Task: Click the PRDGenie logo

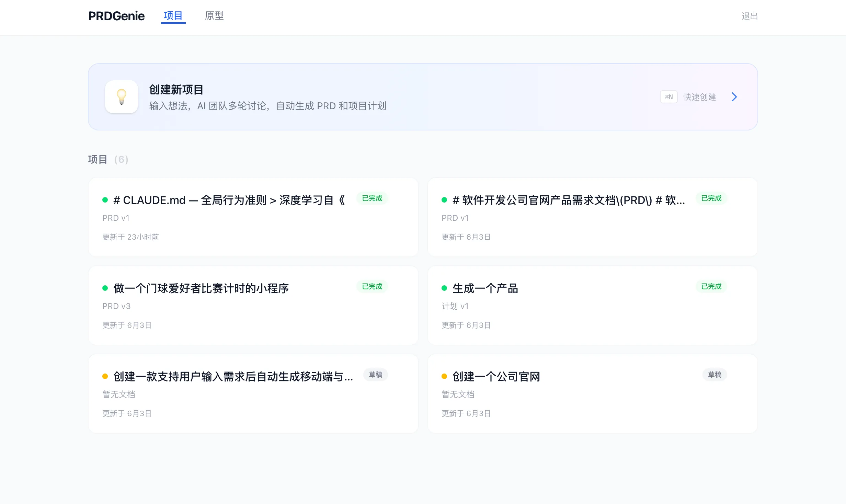Action: (116, 16)
